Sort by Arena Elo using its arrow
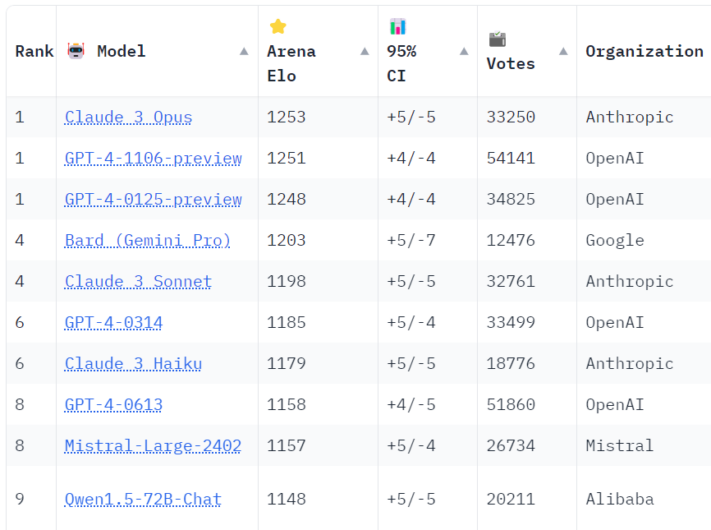The height and width of the screenshot is (530, 711). pyautogui.click(x=364, y=51)
